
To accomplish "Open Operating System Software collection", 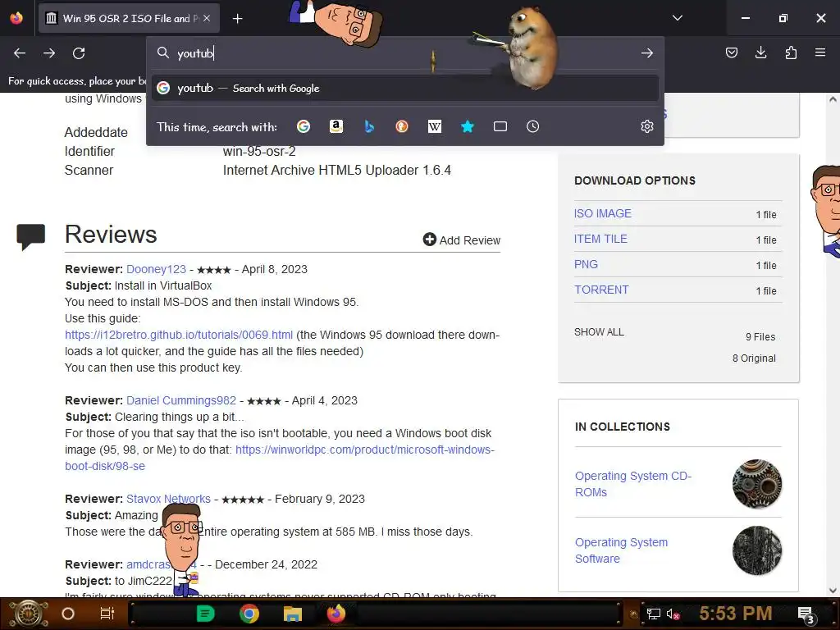I will pos(622,550).
